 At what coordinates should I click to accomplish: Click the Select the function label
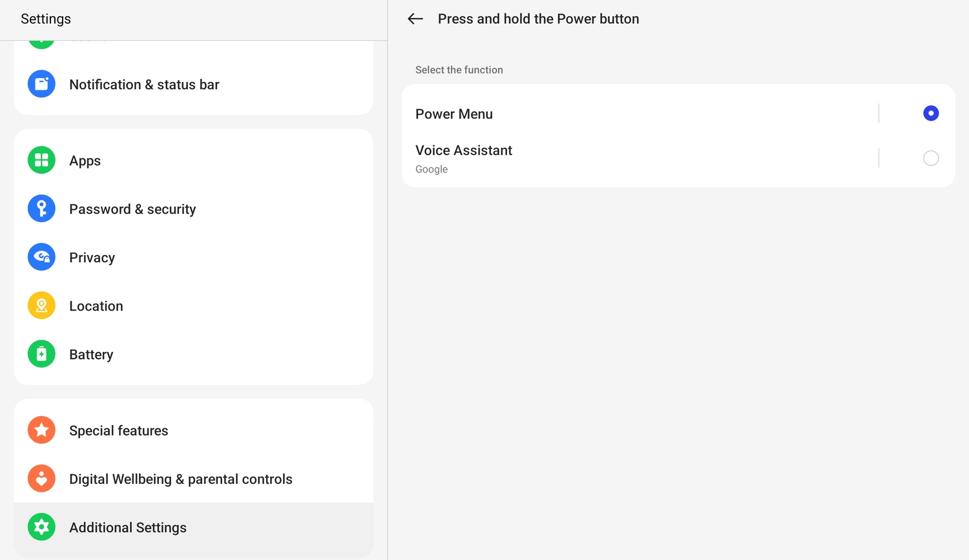click(459, 70)
